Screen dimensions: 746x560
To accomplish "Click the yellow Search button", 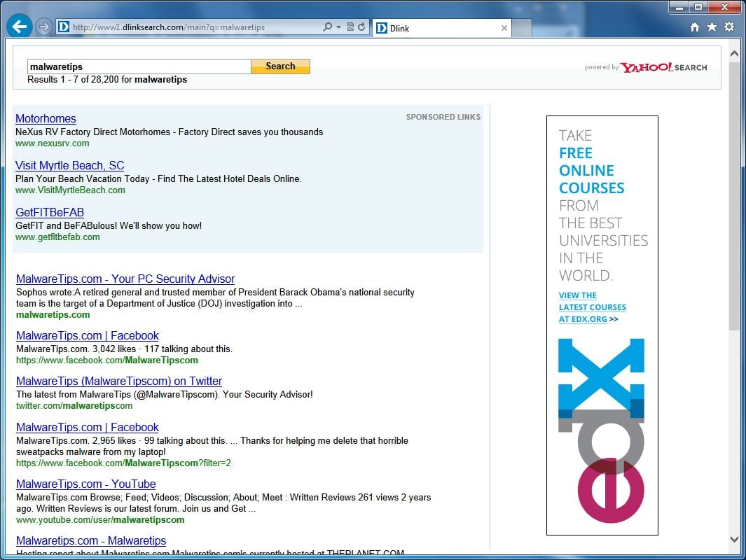I will (x=280, y=66).
